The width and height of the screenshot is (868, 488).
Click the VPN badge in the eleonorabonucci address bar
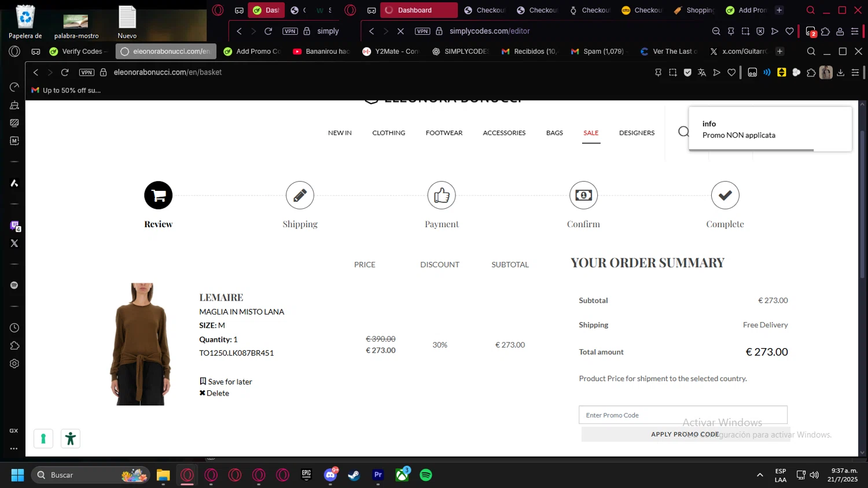click(87, 72)
